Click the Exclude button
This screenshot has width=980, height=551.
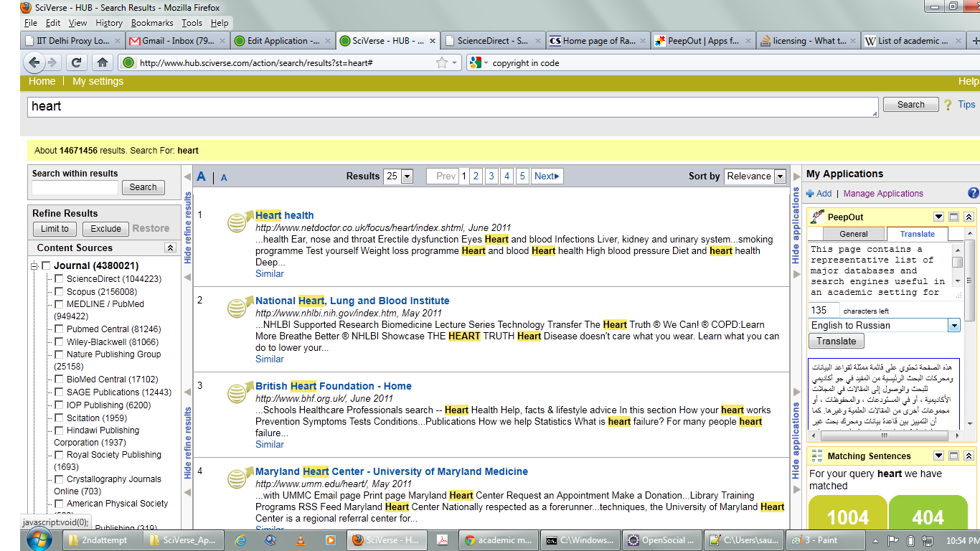(105, 229)
